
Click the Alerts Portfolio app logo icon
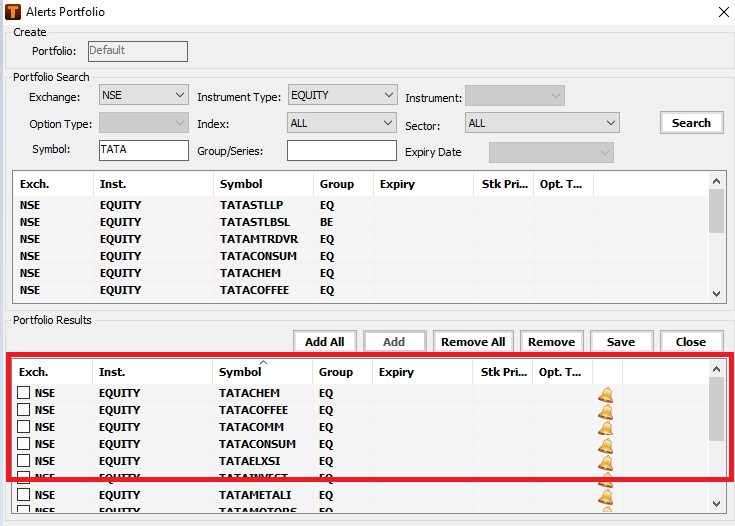[13, 12]
